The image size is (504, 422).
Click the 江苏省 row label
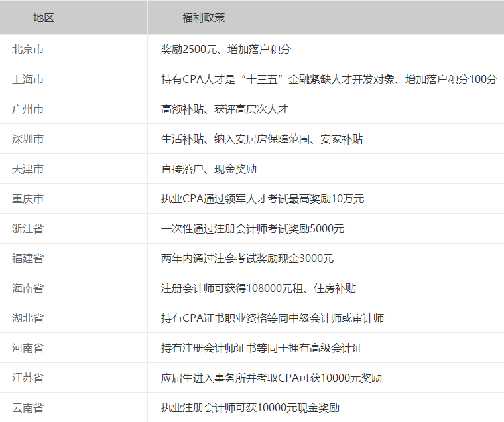28,378
